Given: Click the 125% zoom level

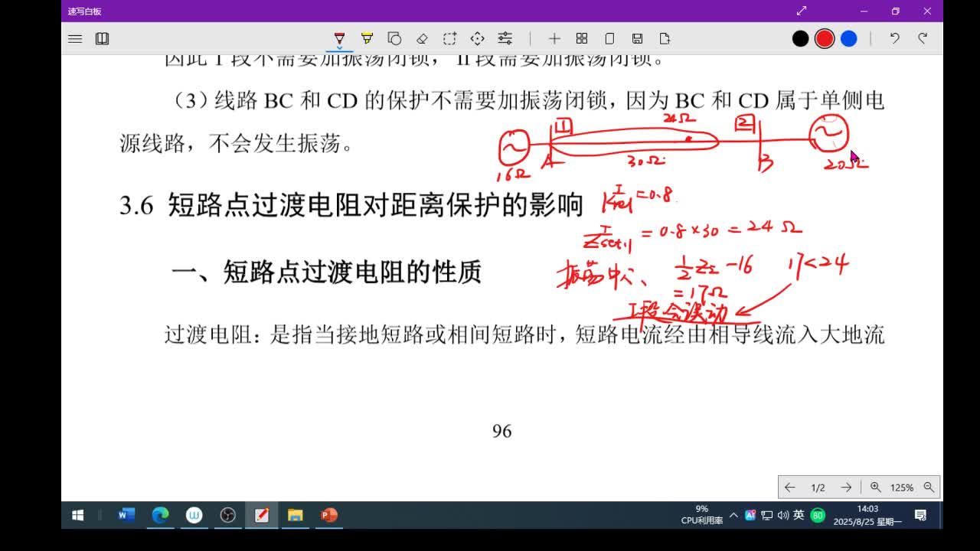Looking at the screenshot, I should [x=902, y=487].
